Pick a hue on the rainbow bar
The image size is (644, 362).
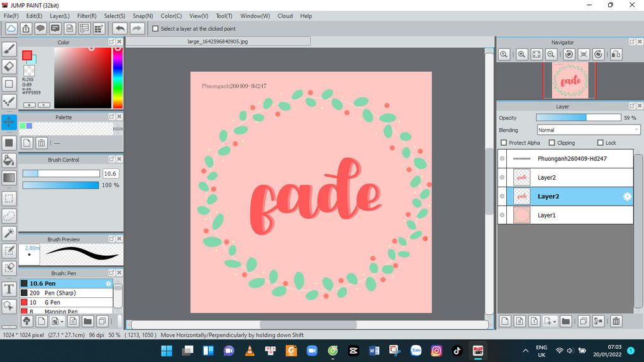[118, 77]
